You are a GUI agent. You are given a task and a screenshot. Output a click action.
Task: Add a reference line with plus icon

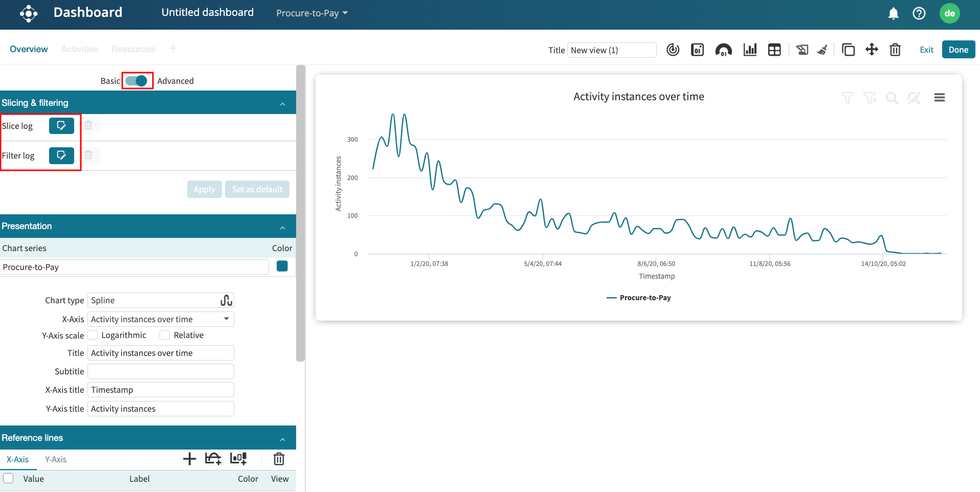click(x=189, y=459)
